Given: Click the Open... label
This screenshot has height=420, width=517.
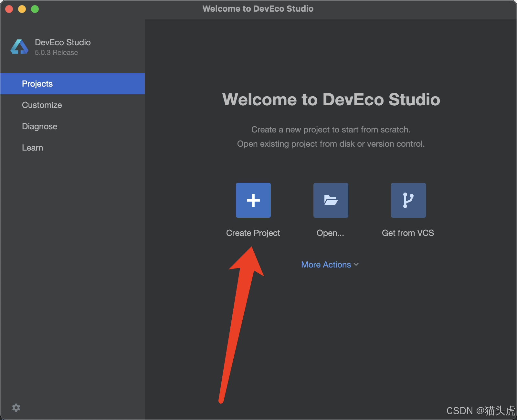Looking at the screenshot, I should tap(330, 233).
